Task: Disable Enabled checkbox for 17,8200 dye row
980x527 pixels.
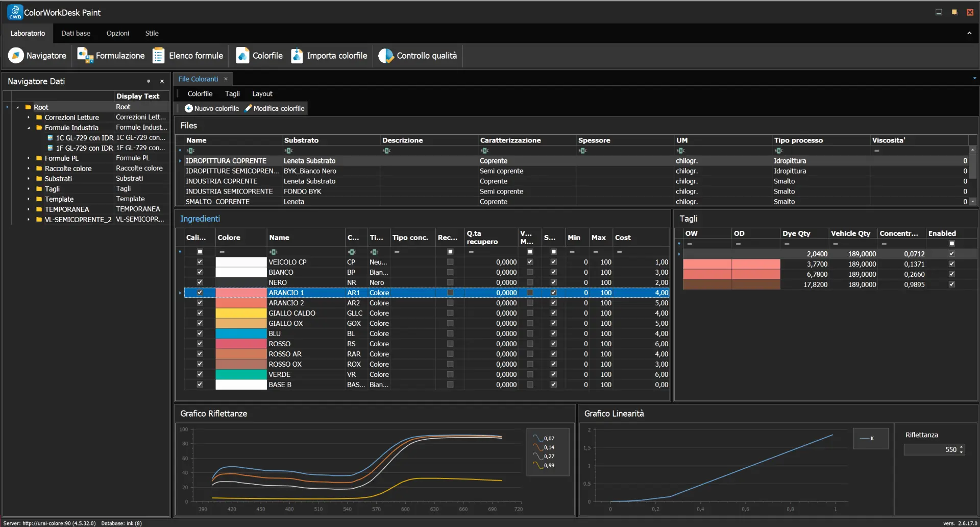Action: click(x=951, y=284)
